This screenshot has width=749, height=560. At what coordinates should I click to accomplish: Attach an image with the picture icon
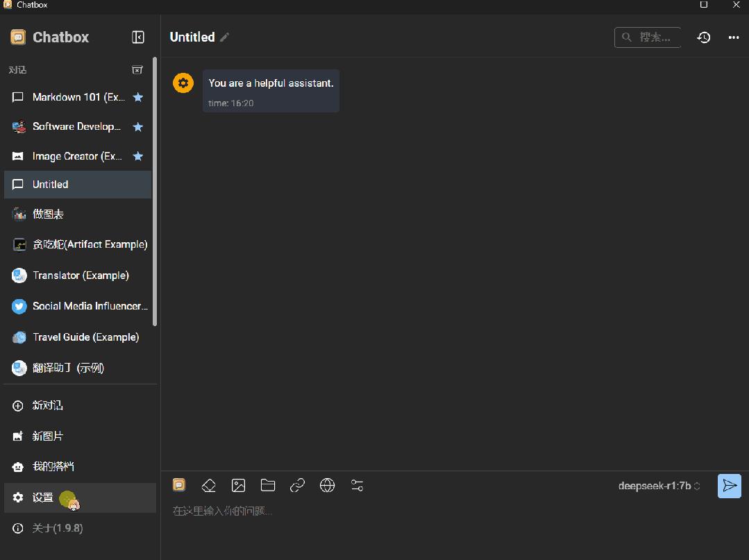click(238, 486)
